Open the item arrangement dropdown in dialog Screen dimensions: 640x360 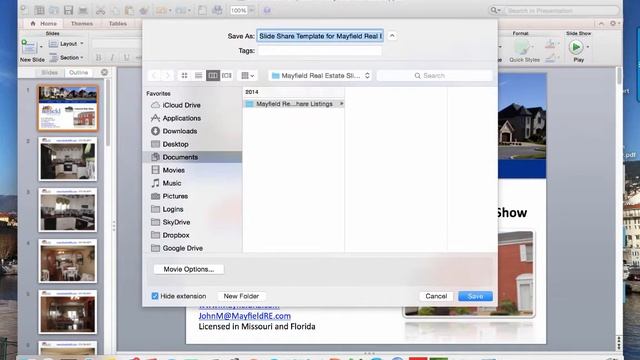tap(247, 76)
